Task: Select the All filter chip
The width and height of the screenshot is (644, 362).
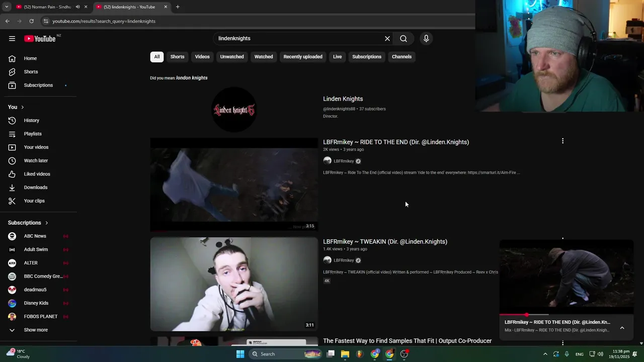Action: tap(157, 57)
